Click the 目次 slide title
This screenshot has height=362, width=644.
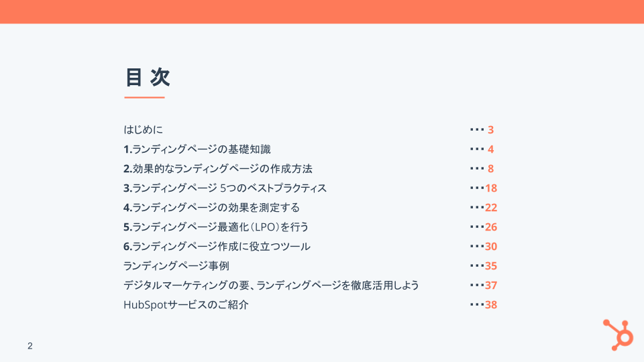148,78
